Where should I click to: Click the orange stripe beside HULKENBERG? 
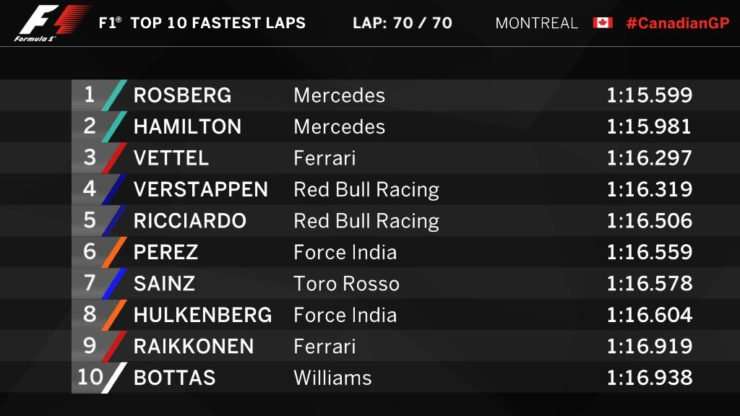pyautogui.click(x=115, y=315)
